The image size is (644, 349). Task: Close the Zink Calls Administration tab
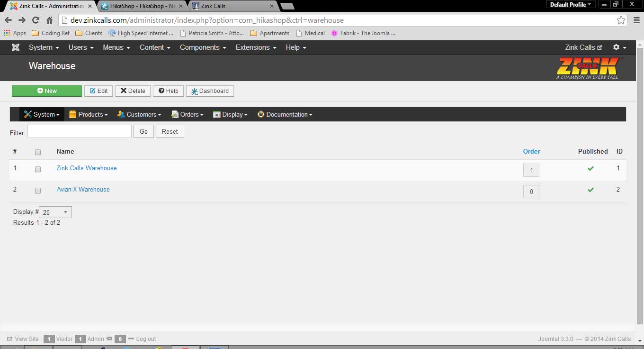[90, 6]
